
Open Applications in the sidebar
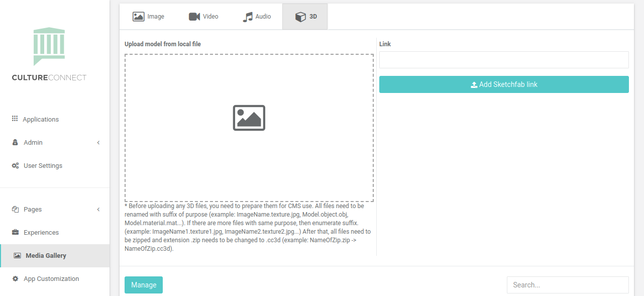tap(55, 119)
